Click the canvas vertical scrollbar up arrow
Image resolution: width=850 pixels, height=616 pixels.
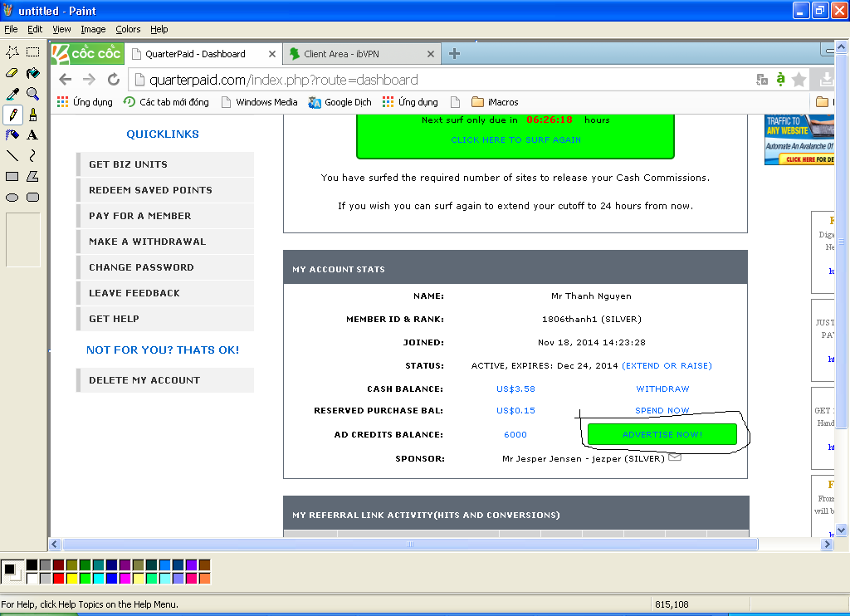tap(842, 46)
